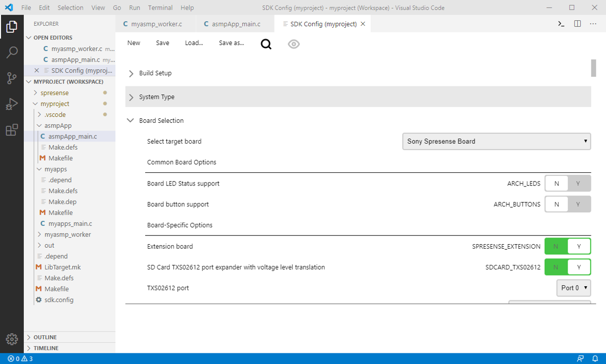The image size is (606, 364).
Task: Open Make.dep file under myapps
Action: coord(62,202)
